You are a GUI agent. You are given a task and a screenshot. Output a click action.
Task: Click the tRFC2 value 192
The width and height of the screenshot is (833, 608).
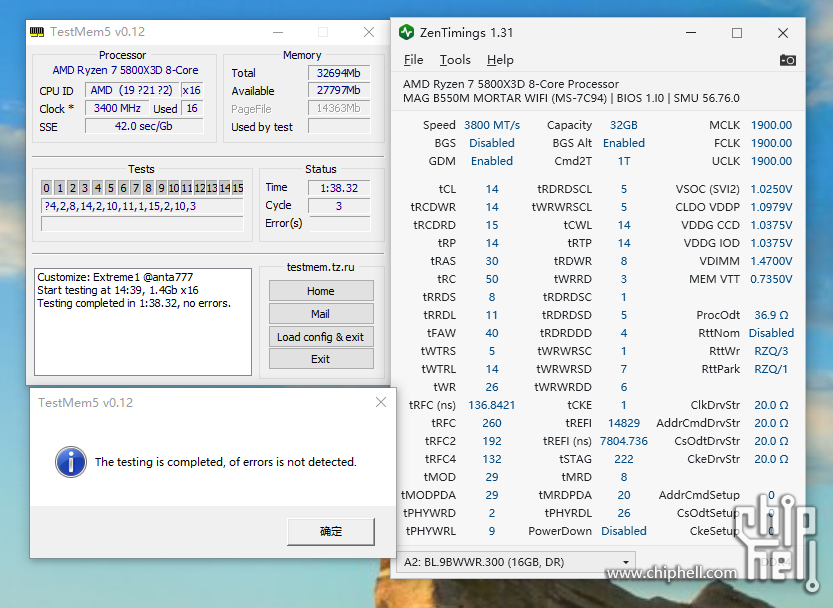tap(492, 441)
